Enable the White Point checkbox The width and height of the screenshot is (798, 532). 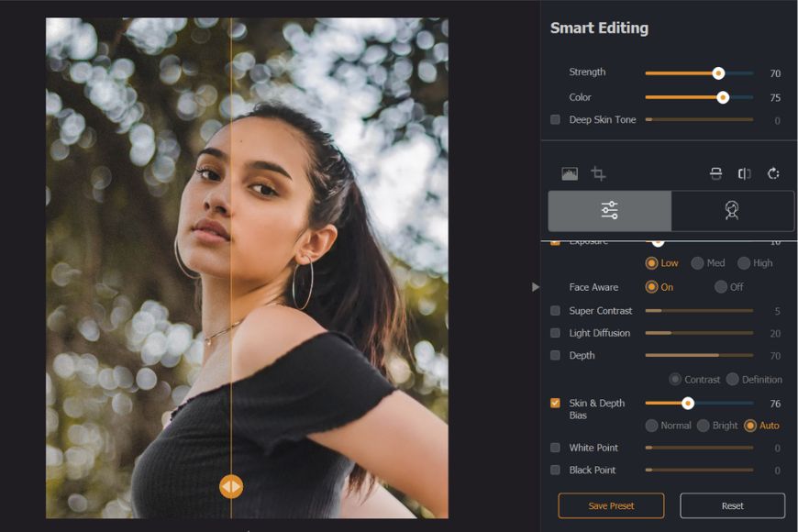click(x=555, y=448)
